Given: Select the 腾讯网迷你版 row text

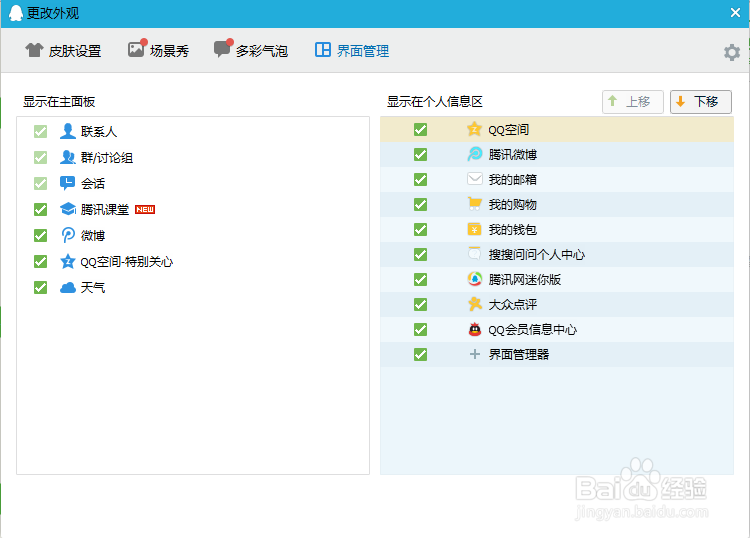Looking at the screenshot, I should click(x=524, y=279).
